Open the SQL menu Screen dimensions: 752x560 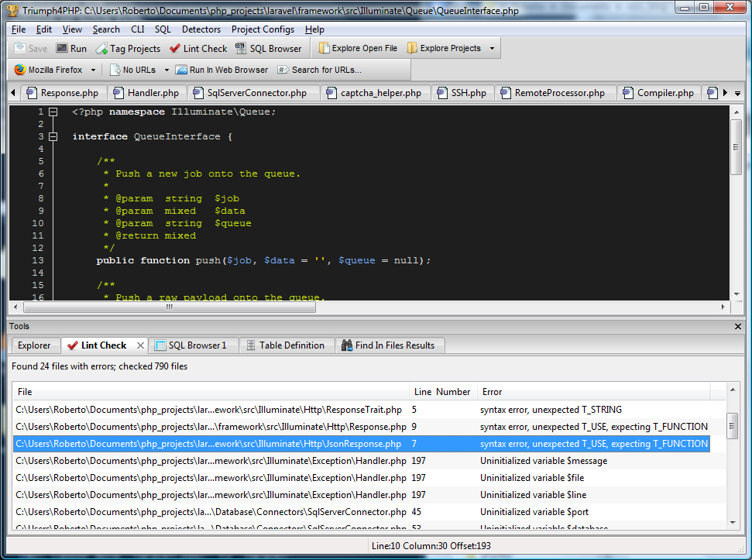tap(163, 29)
